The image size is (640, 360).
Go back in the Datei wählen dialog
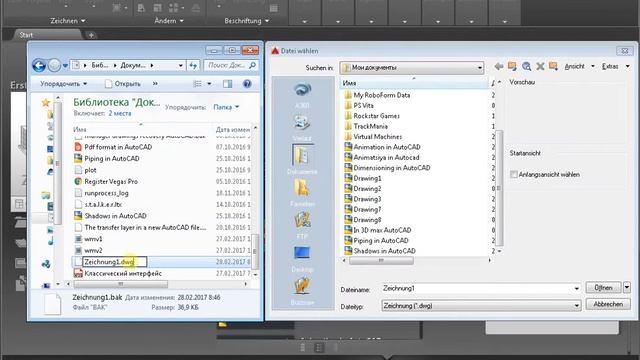coord(498,66)
